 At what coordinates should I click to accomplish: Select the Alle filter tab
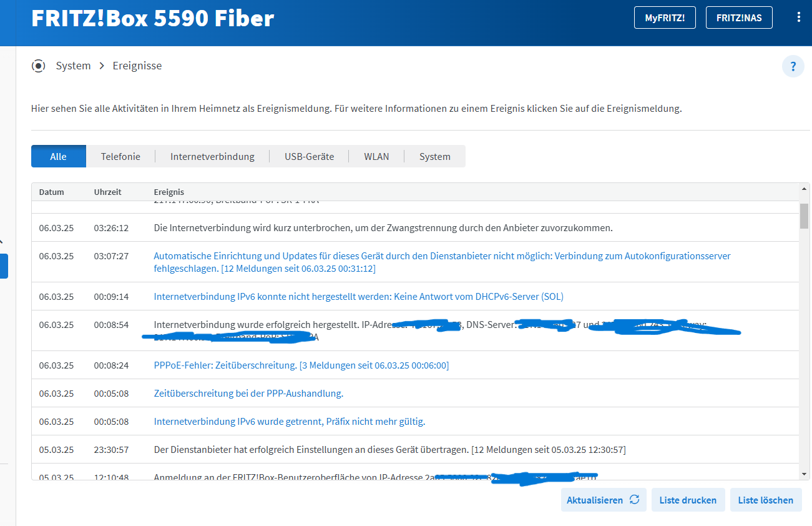[x=59, y=156]
